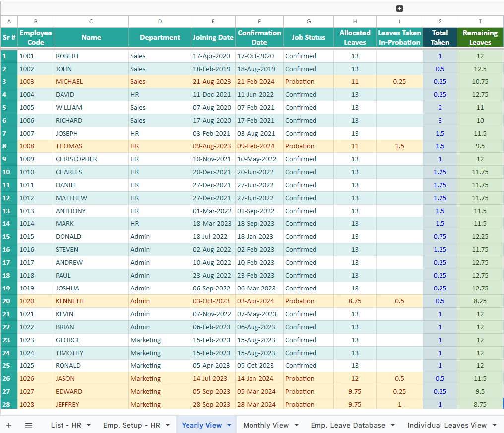Click the Department header cell
The width and height of the screenshot is (504, 433).
pos(160,37)
